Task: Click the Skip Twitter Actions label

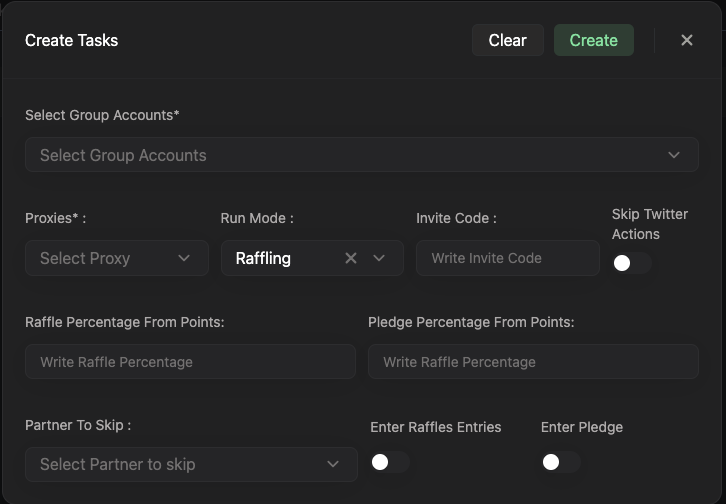Action: (649, 224)
